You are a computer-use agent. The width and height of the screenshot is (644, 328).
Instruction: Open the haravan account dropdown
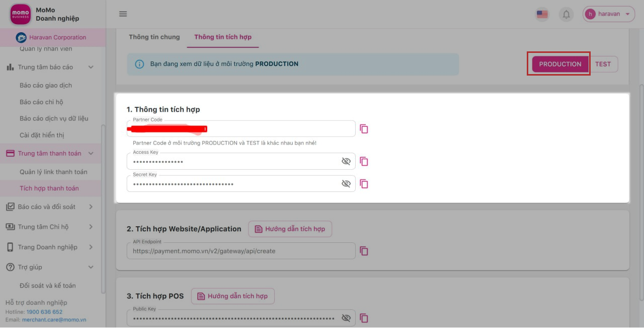tap(609, 14)
